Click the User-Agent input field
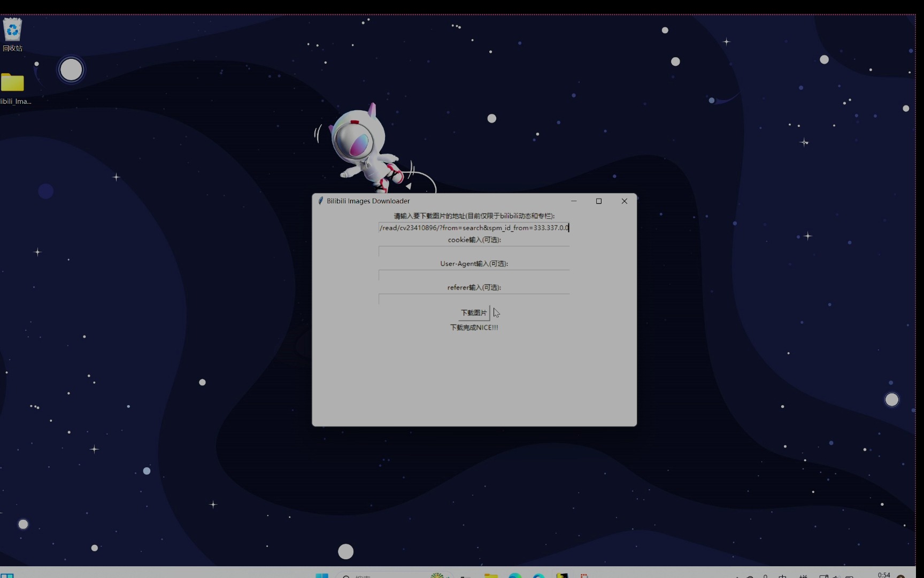 coord(474,276)
